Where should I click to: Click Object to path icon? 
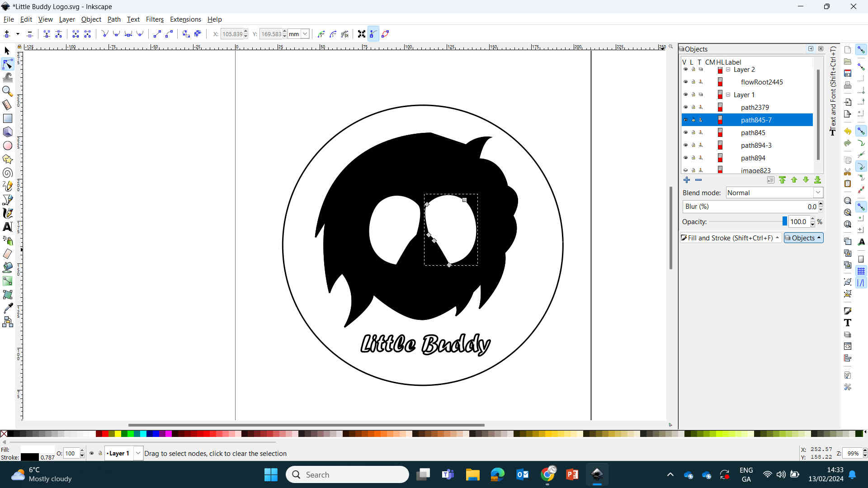click(186, 34)
